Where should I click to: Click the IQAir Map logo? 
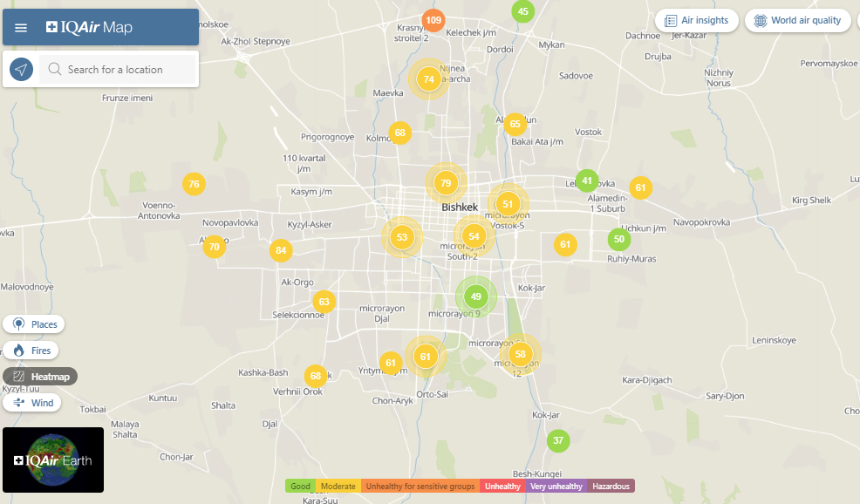tap(90, 28)
